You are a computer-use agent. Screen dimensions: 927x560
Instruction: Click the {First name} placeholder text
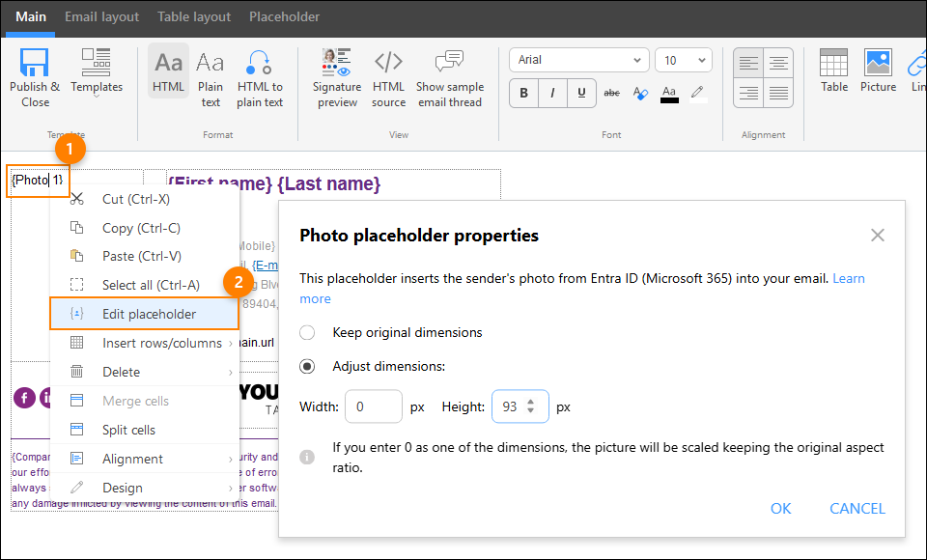[x=220, y=183]
